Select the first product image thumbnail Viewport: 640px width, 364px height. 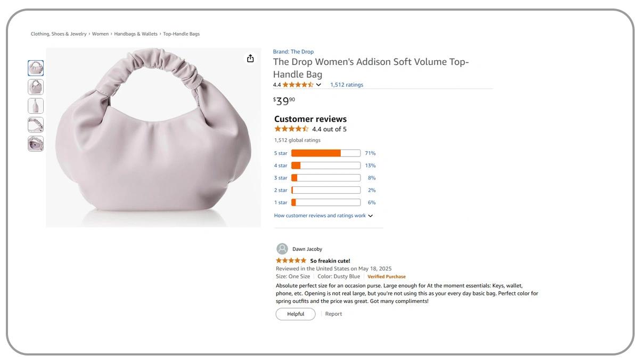pos(36,68)
